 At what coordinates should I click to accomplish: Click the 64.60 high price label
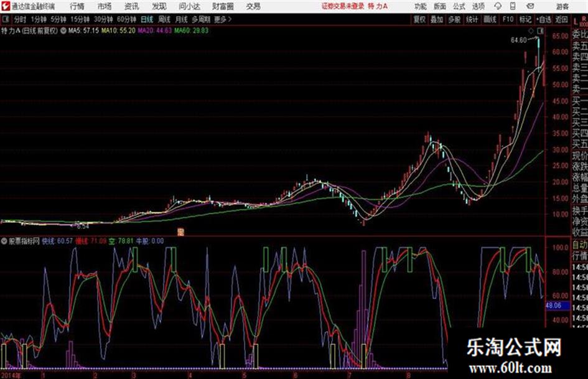point(519,40)
